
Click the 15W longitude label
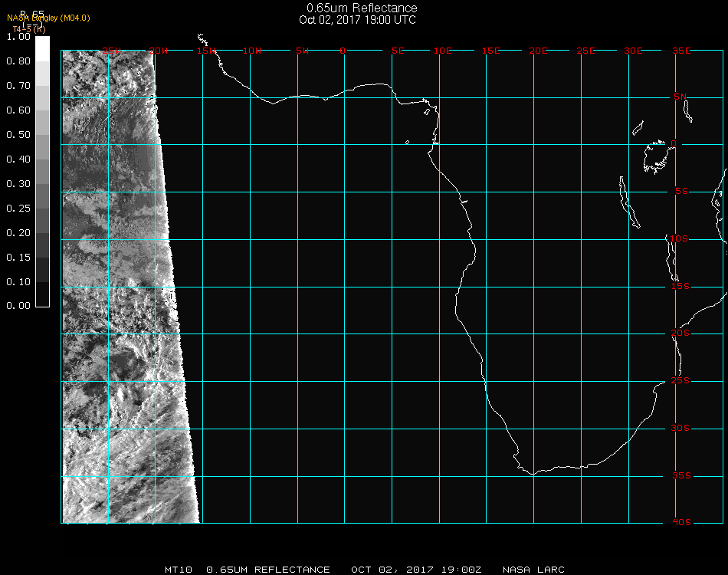[206, 51]
